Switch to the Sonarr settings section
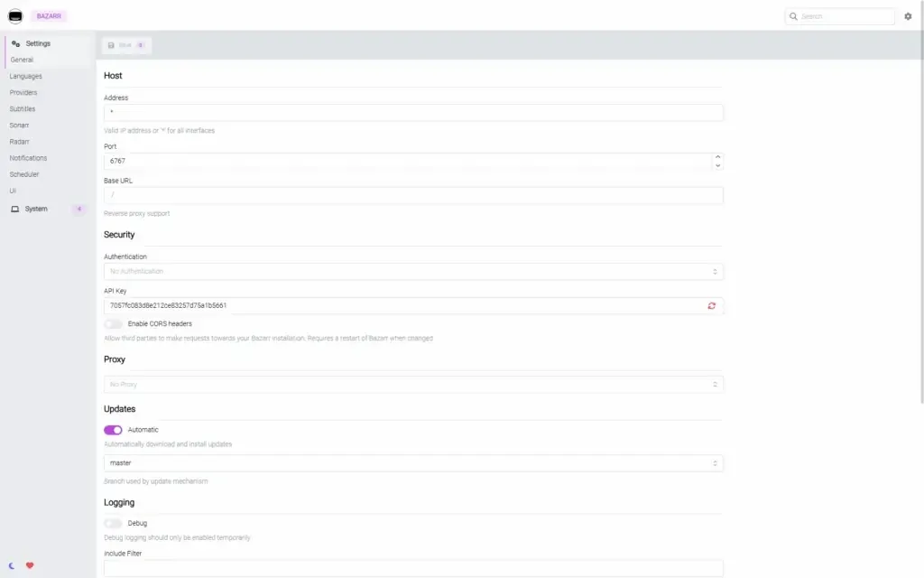The image size is (924, 578). coord(19,125)
